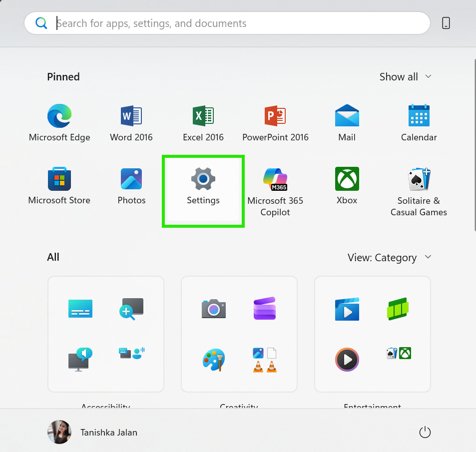The image size is (476, 452).
Task: Open Paint in Creativity group
Action: point(214,360)
